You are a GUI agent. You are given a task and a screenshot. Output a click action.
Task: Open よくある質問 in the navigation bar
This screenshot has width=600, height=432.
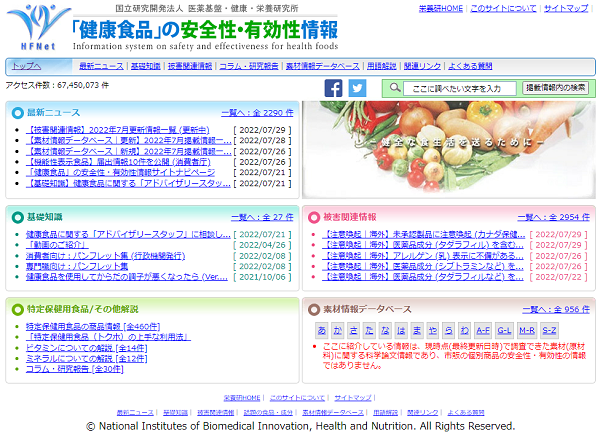coord(470,66)
